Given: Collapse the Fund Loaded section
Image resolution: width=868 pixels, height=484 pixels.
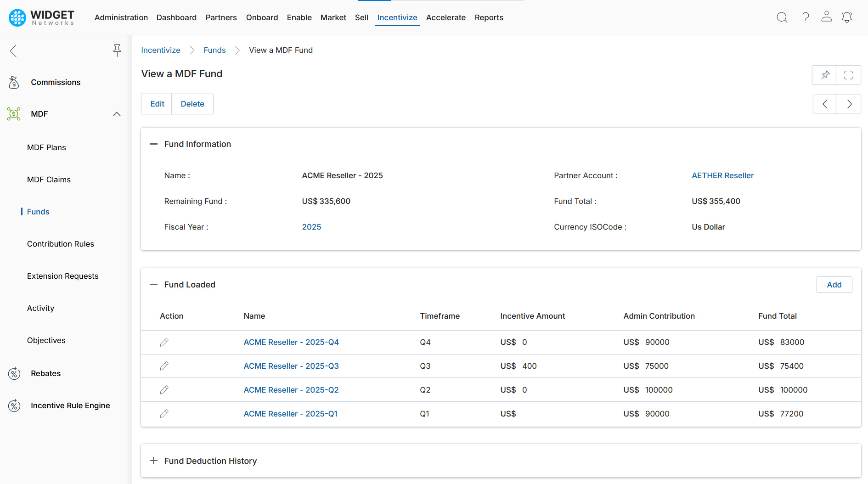Looking at the screenshot, I should point(153,285).
